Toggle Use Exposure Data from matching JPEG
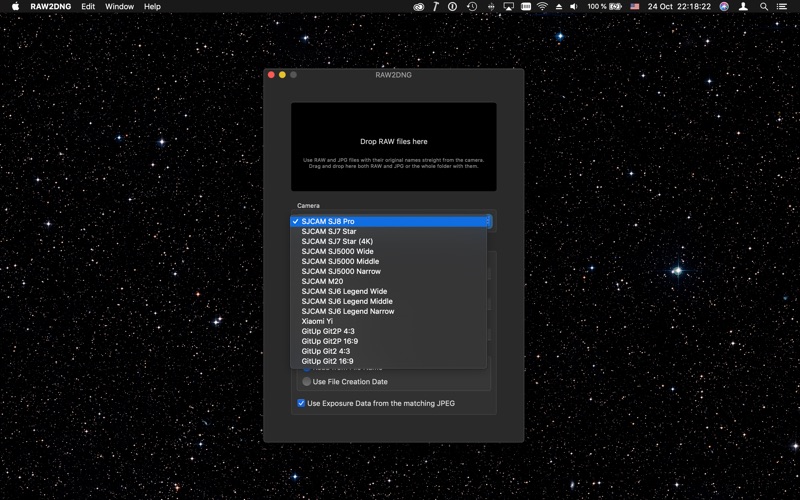The height and width of the screenshot is (500, 800). [301, 403]
